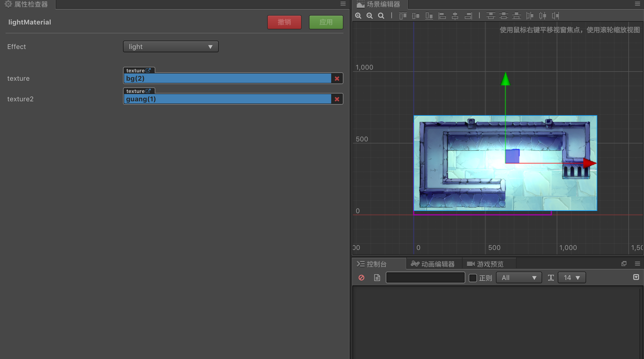Click the zoom in magnifier icon

358,16
